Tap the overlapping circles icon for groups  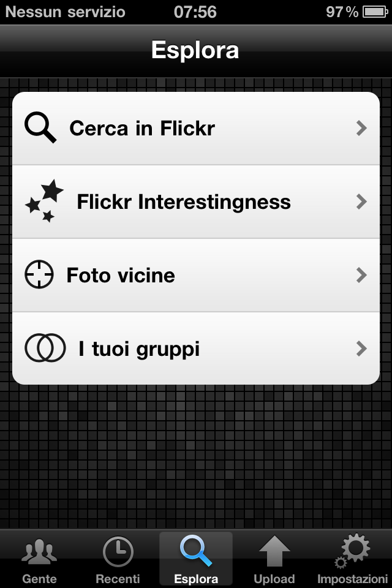pyautogui.click(x=45, y=348)
